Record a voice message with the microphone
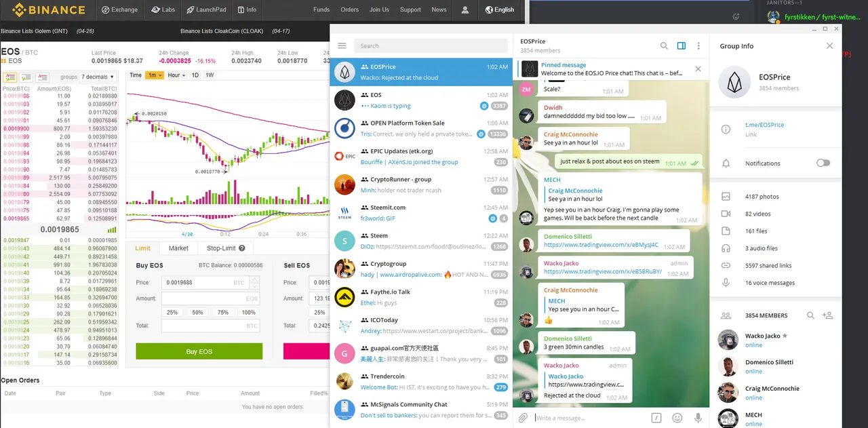The width and height of the screenshot is (868, 428). (x=697, y=418)
